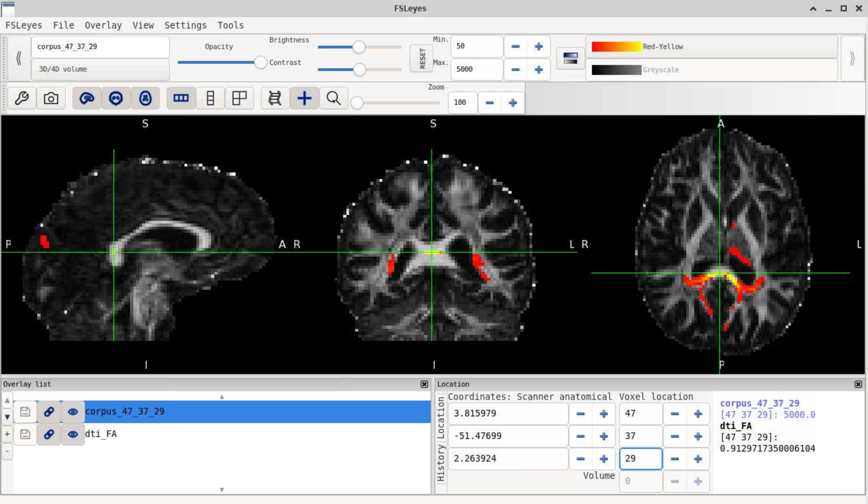The image size is (868, 504).
Task: Click the magnifier reset zoom icon
Action: [x=333, y=98]
